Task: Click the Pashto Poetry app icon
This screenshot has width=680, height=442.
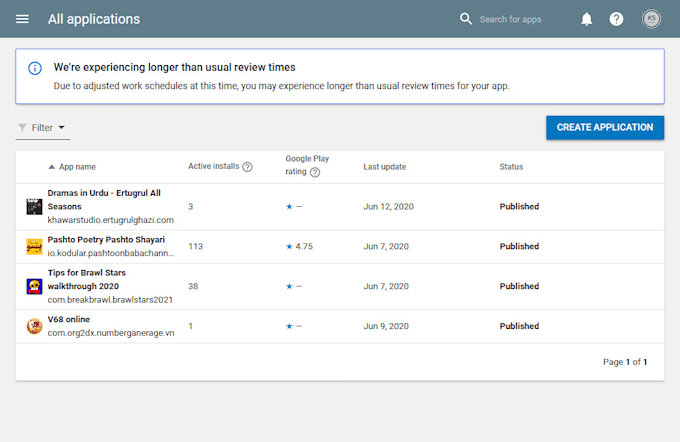Action: point(34,246)
